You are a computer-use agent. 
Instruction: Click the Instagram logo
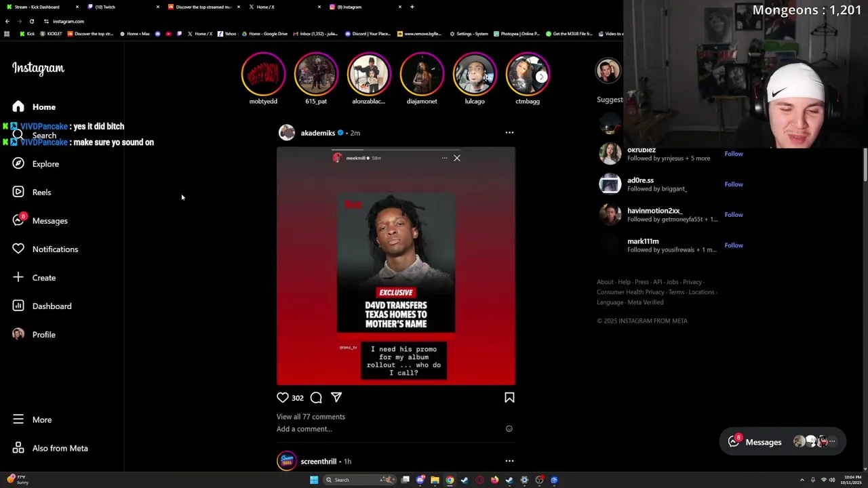tap(38, 68)
